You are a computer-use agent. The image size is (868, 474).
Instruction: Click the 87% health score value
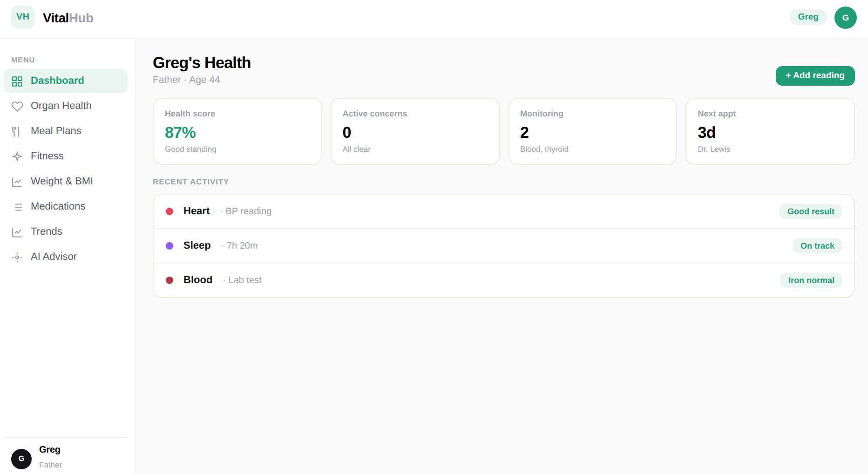[180, 133]
